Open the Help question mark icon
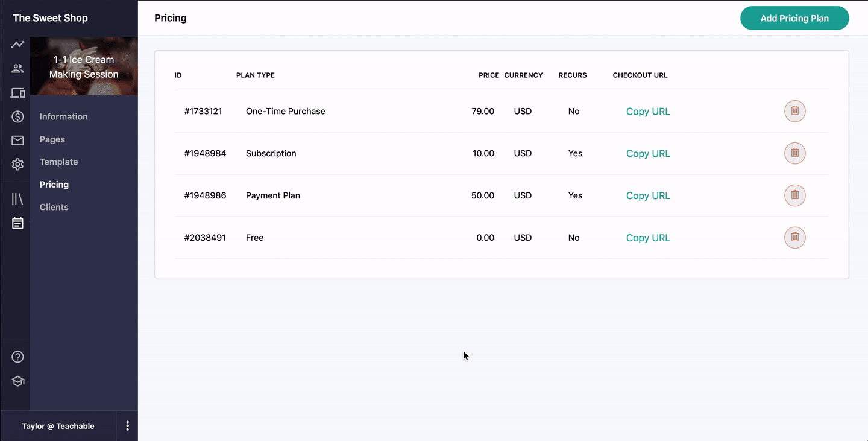Viewport: 868px width, 441px height. click(x=17, y=357)
